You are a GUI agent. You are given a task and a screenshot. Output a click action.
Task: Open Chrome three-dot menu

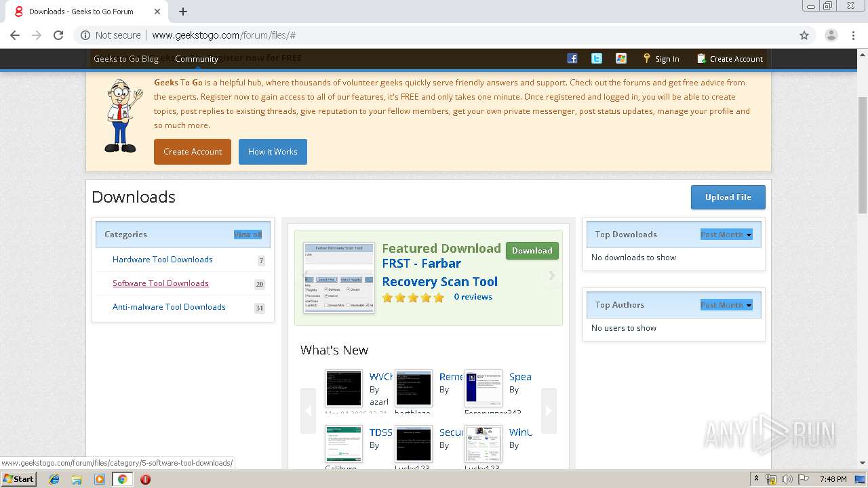(x=853, y=35)
